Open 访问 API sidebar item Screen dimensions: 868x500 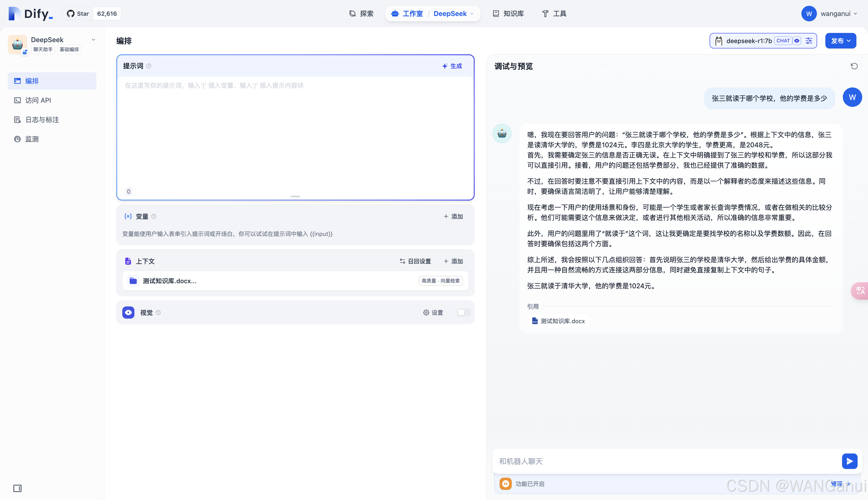[38, 100]
